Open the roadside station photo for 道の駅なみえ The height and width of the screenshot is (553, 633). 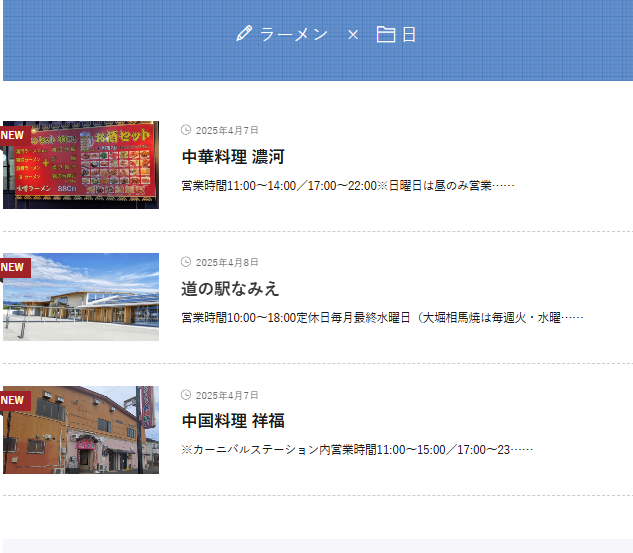pyautogui.click(x=81, y=297)
